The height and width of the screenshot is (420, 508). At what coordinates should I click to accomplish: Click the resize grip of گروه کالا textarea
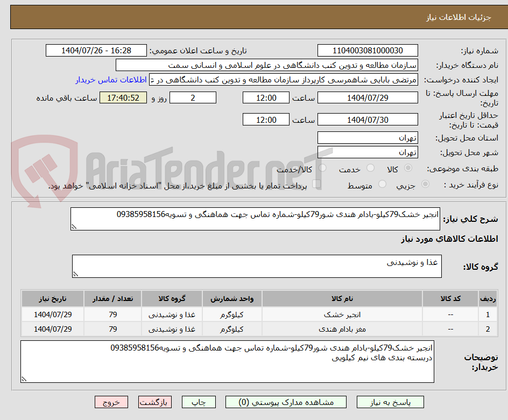(x=76, y=273)
